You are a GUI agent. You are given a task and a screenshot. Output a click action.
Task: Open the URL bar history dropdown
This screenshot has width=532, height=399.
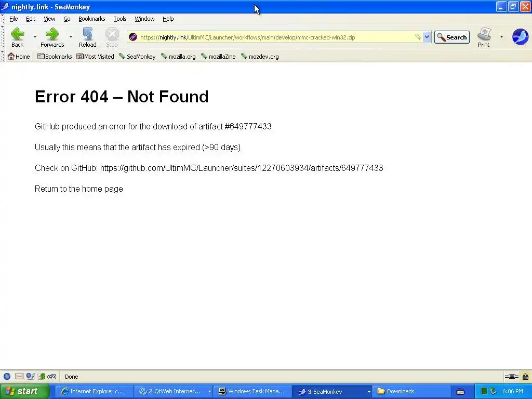pos(427,37)
